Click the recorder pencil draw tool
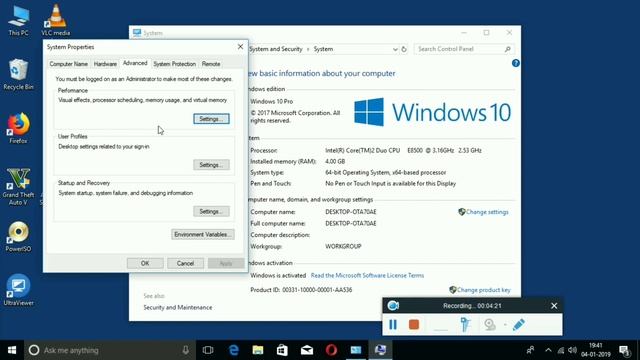 coord(519,324)
